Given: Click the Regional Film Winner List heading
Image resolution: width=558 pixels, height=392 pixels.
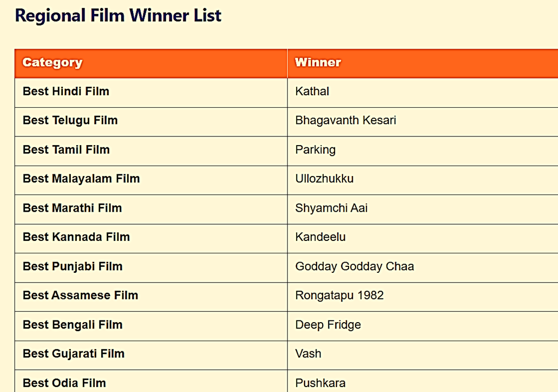Looking at the screenshot, I should [118, 16].
